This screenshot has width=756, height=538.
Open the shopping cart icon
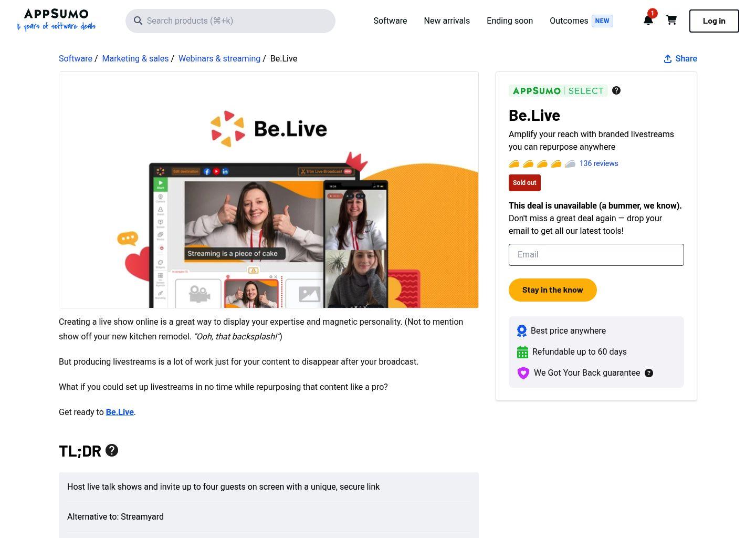tap(671, 20)
